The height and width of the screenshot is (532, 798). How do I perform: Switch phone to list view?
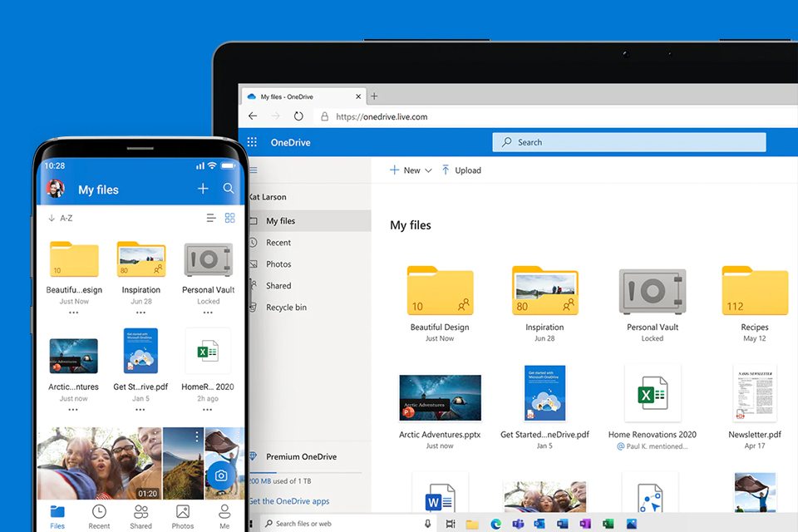point(211,218)
